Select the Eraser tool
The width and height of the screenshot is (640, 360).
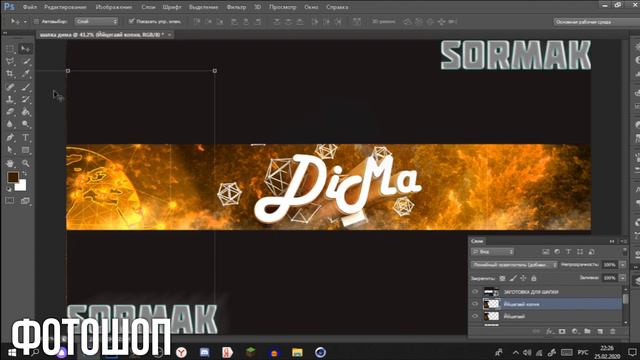point(10,112)
